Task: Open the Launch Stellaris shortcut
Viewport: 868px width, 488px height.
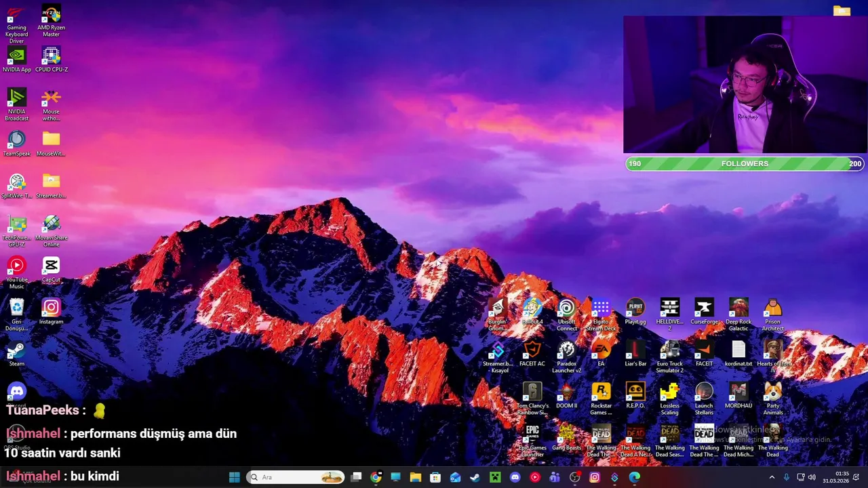Action: 704,399
